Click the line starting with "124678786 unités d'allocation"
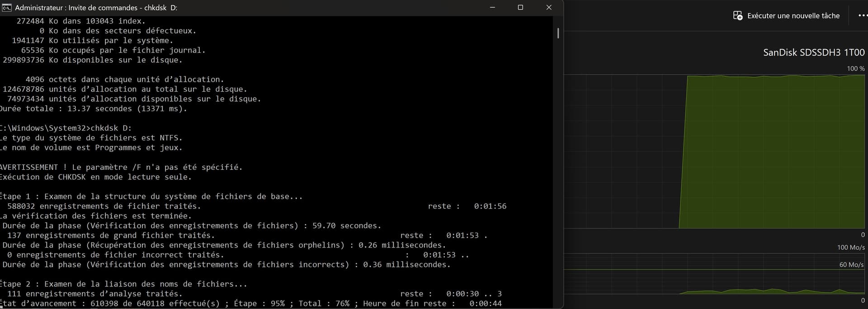The height and width of the screenshot is (309, 868). (125, 89)
